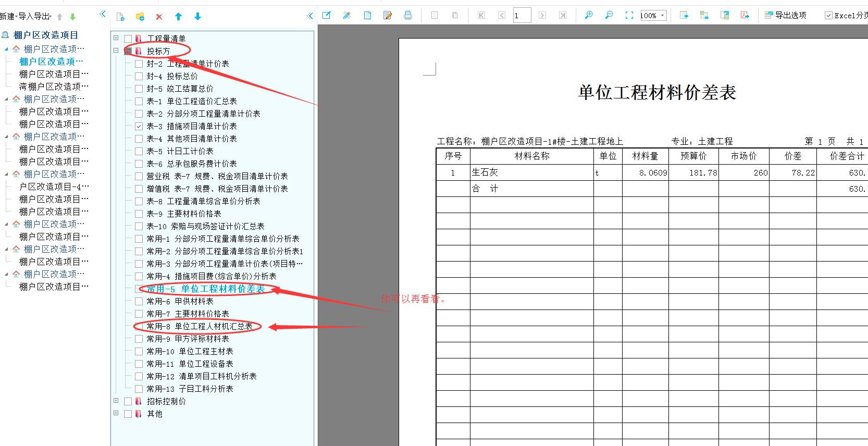Screen dimensions: 868x446
Task: Expand the 工程量清单 report group
Action: pos(116,38)
